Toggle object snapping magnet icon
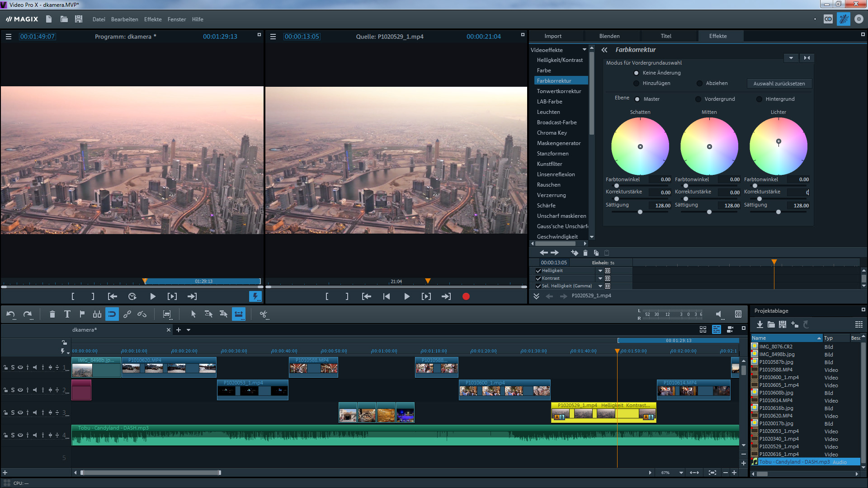Image resolution: width=868 pixels, height=488 pixels. [x=112, y=314]
